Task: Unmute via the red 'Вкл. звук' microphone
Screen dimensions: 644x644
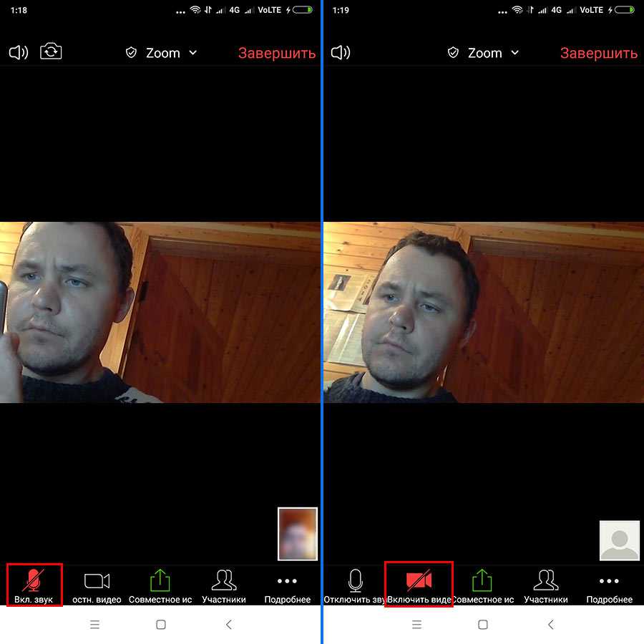Action: pos(34,585)
